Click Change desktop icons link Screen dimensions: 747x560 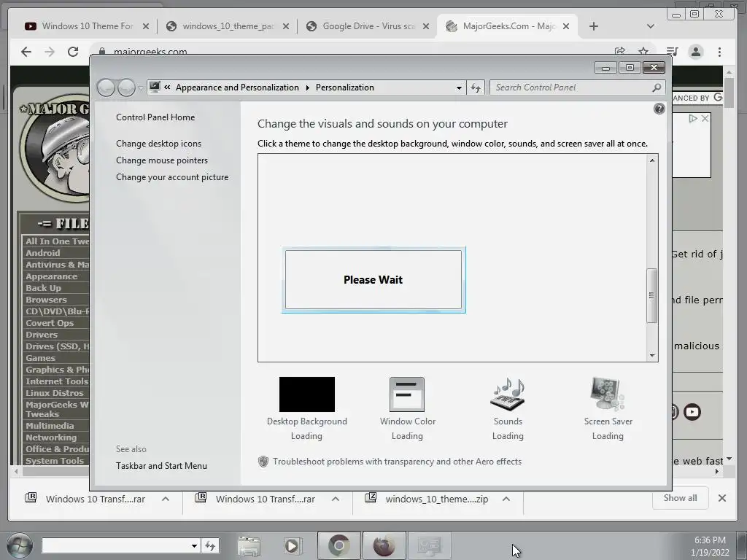click(x=158, y=144)
